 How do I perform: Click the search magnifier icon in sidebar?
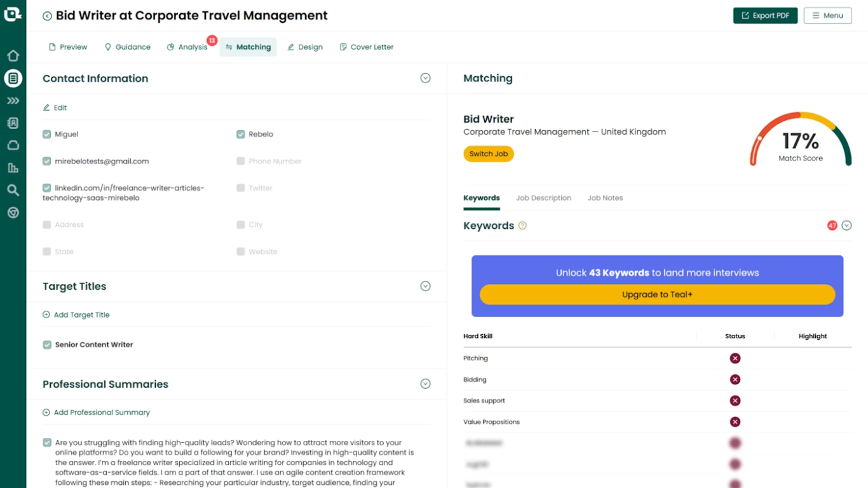pos(13,190)
